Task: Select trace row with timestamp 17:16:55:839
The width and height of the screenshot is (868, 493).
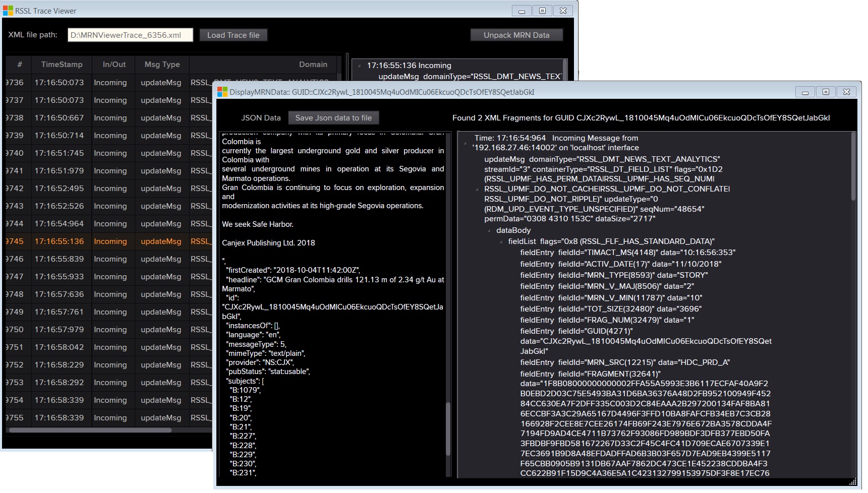Action: pos(108,259)
